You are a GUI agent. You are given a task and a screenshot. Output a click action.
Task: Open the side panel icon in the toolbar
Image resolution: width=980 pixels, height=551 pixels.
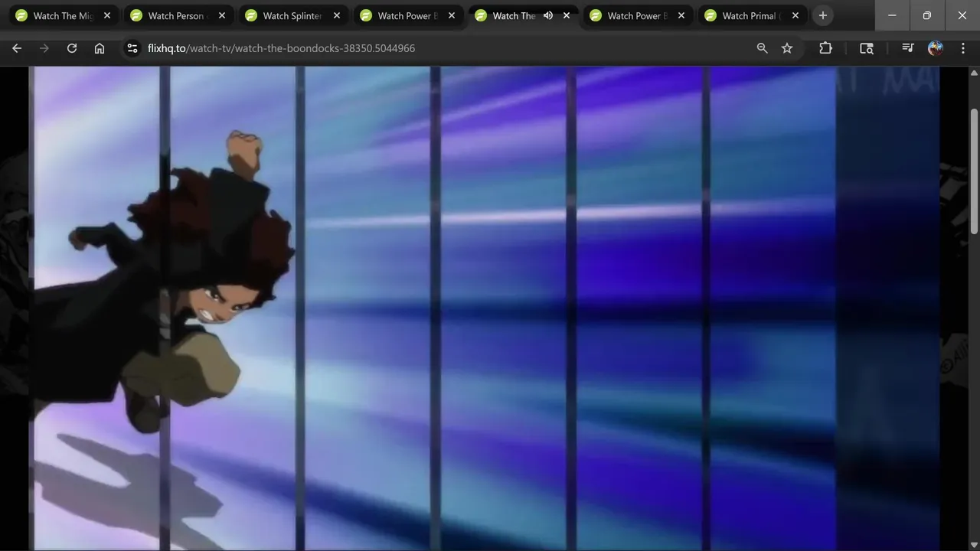pyautogui.click(x=867, y=48)
